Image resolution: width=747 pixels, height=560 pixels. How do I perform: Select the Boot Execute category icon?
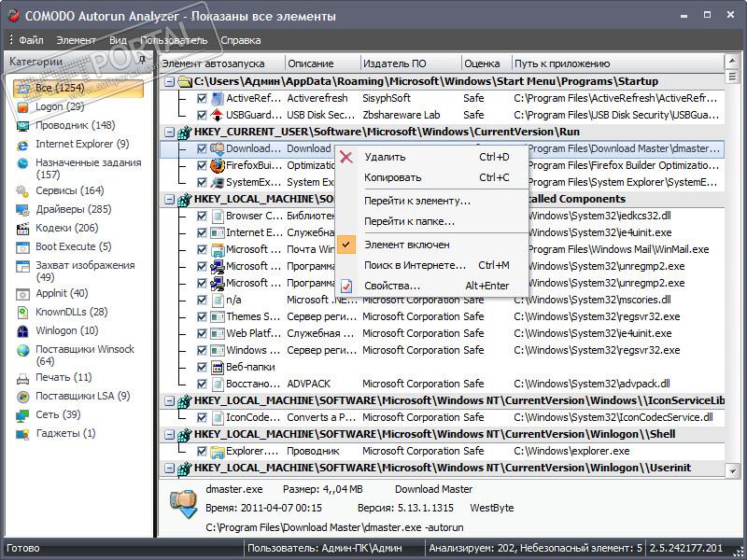[x=22, y=247]
